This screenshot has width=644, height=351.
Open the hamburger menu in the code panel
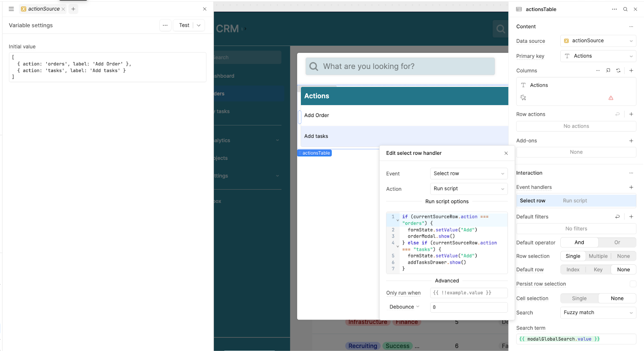click(x=11, y=9)
